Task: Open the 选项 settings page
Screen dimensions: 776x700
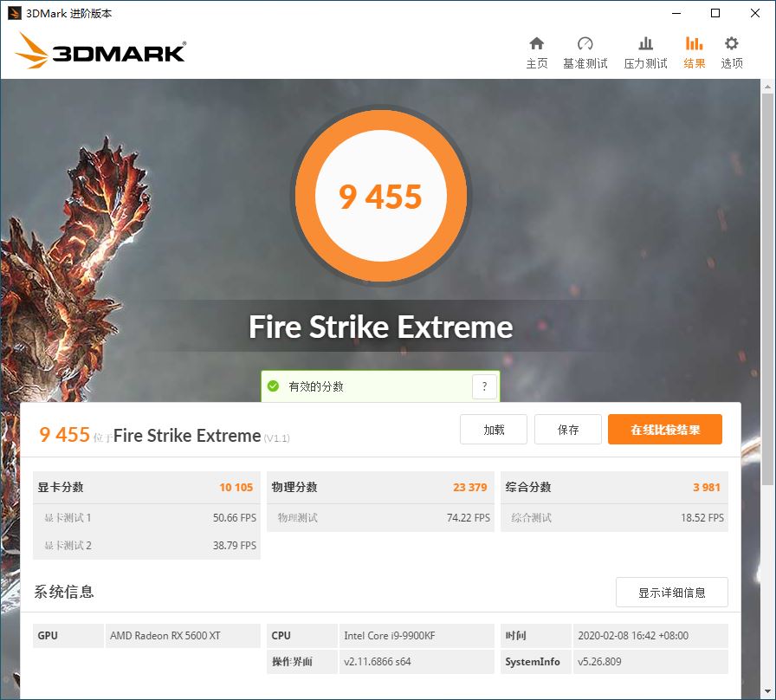Action: [x=732, y=50]
